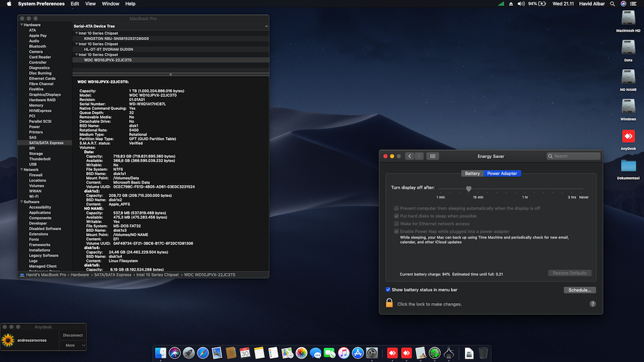Collapse the Network section in the sidebar
This screenshot has height=362, width=644.
coord(21,170)
